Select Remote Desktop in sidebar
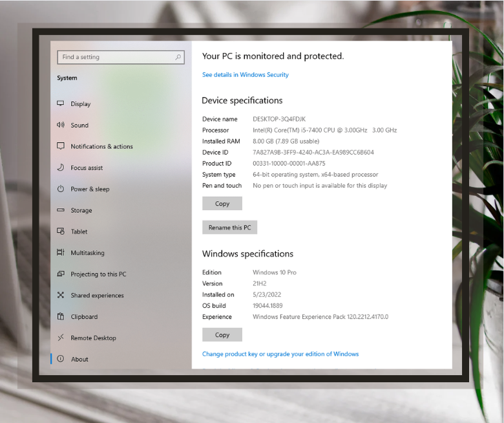Image resolution: width=504 pixels, height=423 pixels. click(x=121, y=338)
